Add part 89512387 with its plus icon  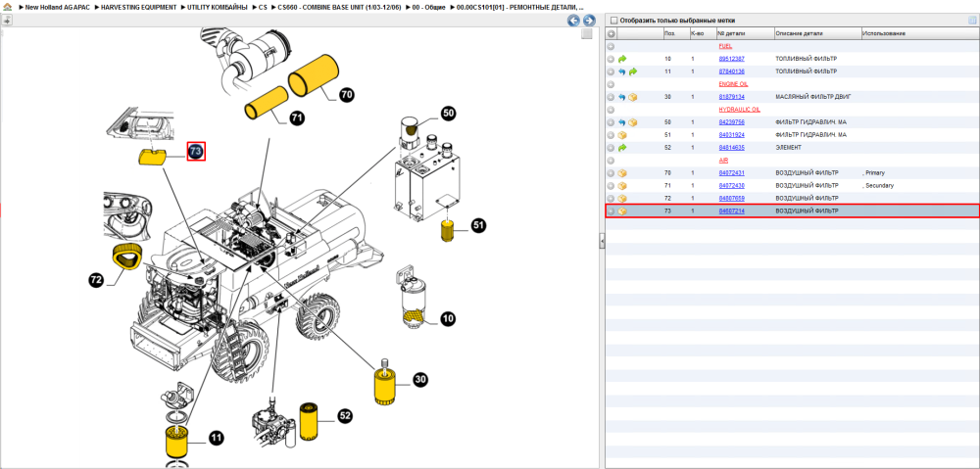point(612,59)
